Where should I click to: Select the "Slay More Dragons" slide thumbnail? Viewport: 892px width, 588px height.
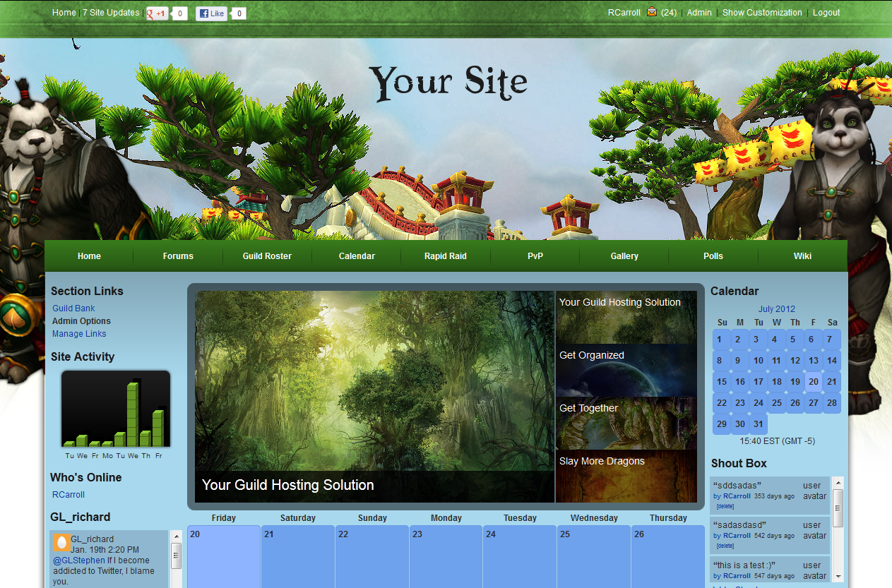pos(626,476)
